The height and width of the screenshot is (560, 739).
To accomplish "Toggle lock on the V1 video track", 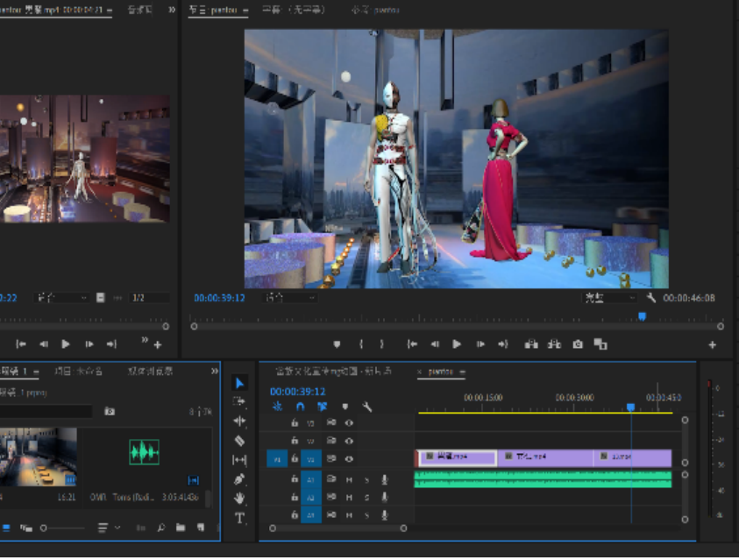I will 295,458.
